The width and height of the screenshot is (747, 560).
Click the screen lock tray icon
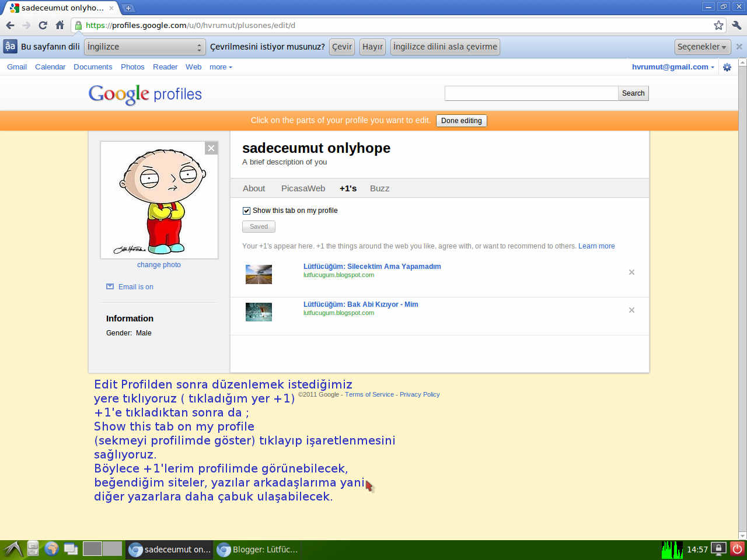coord(719,549)
